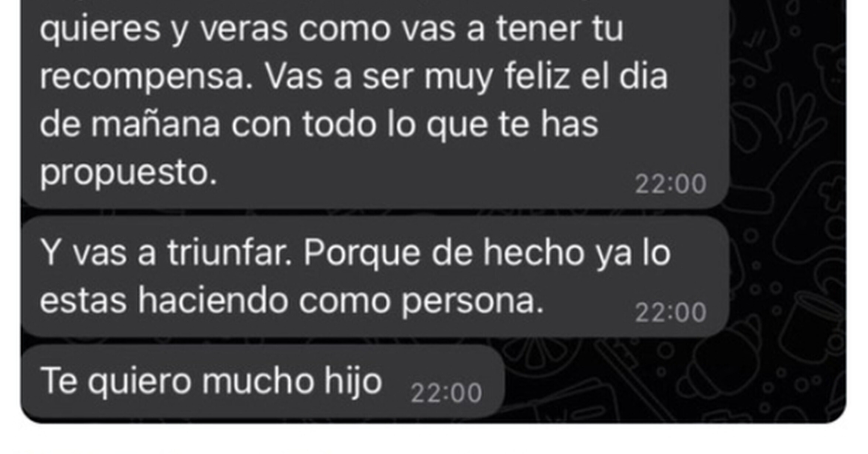Viewport: 868px width, 454px height.
Task: Click the word 'quieres' on the first line
Action: (x=100, y=30)
